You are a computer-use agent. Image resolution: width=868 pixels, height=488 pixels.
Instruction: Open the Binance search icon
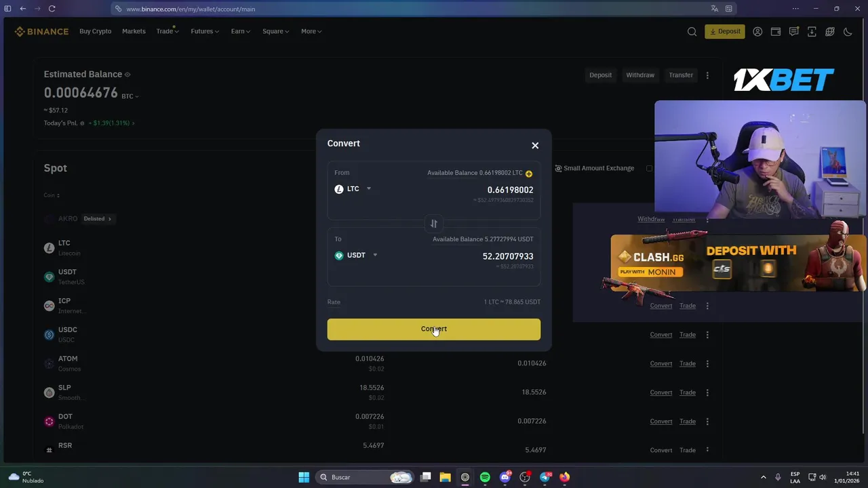click(692, 31)
